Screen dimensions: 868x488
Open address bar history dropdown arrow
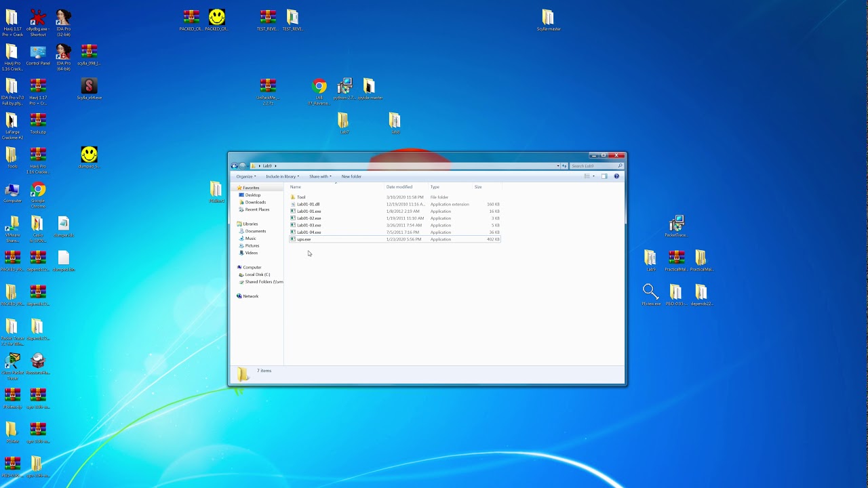pyautogui.click(x=558, y=165)
